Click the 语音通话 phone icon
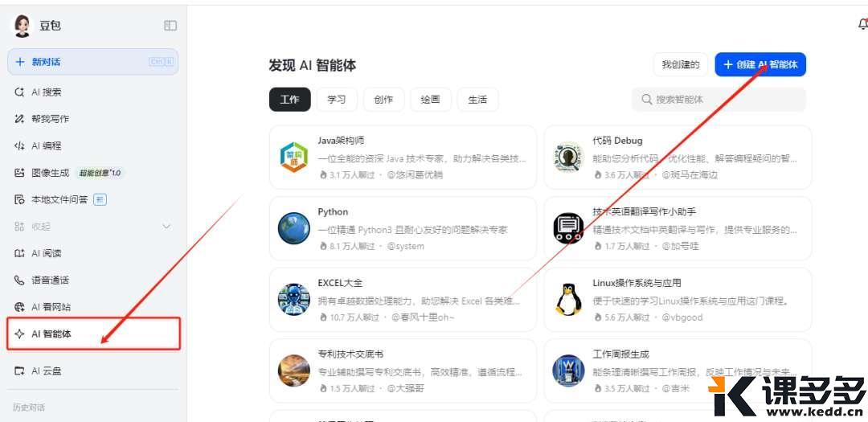 tap(19, 281)
